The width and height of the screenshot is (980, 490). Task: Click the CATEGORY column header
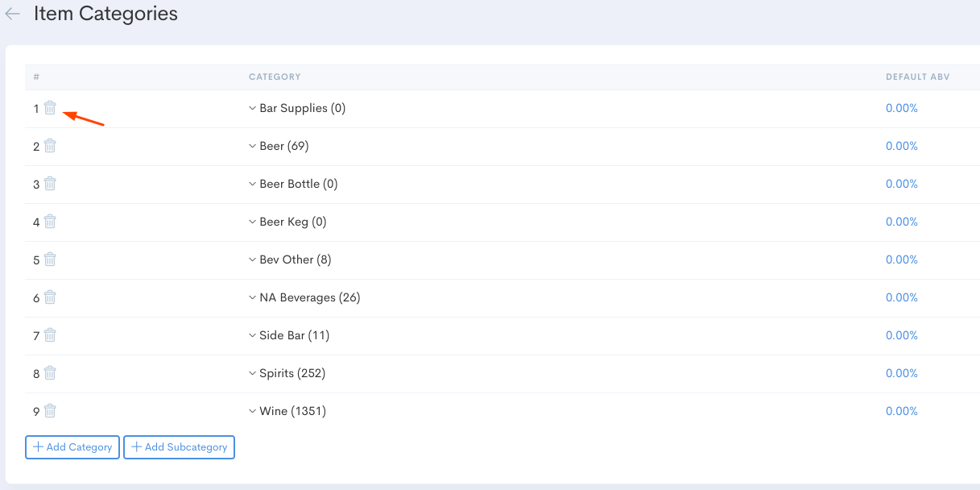pos(274,77)
